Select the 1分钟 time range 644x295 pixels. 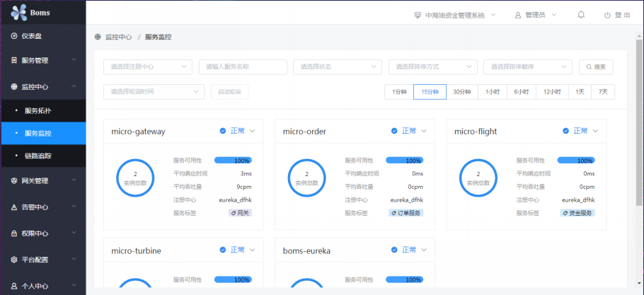coord(399,92)
